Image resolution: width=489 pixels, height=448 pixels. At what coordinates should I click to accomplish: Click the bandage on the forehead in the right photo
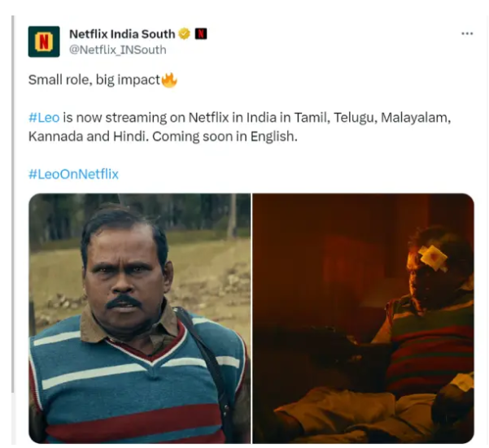tap(434, 258)
